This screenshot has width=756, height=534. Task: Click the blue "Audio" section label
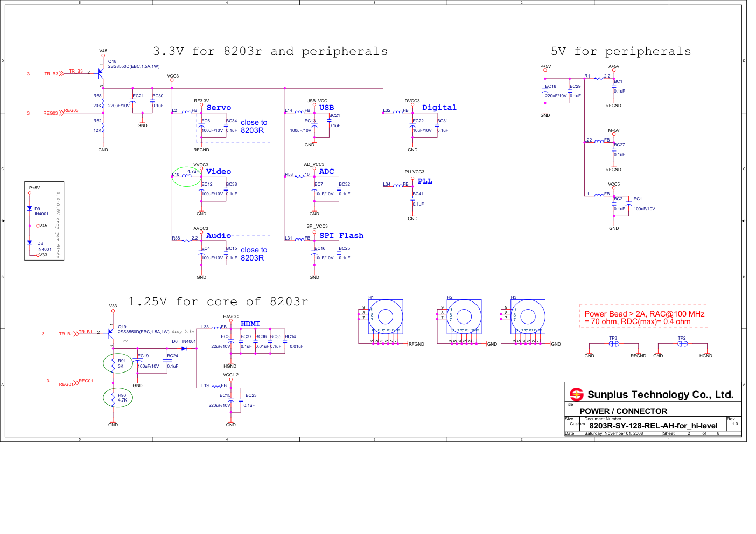pyautogui.click(x=219, y=236)
